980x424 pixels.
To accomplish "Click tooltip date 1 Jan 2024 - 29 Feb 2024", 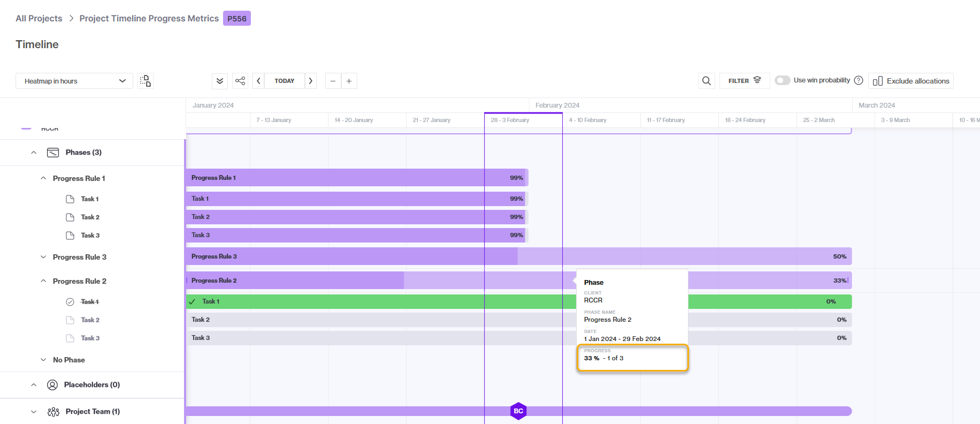I will pos(622,339).
